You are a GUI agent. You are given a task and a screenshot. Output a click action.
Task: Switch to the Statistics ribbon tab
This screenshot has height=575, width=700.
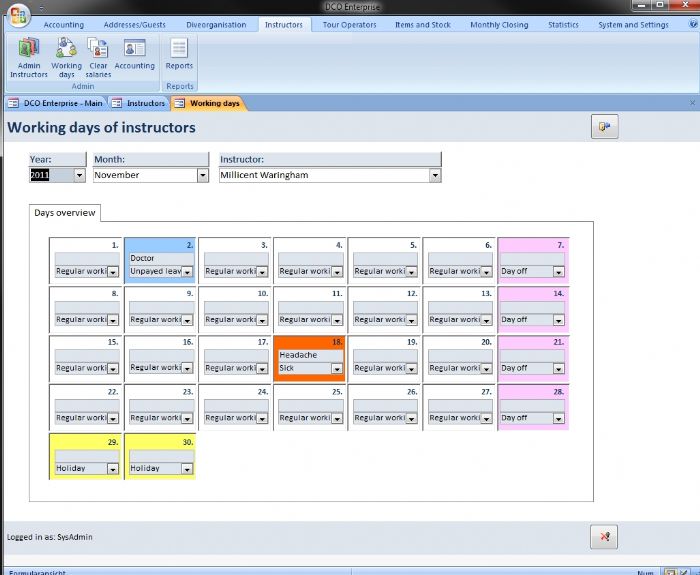pyautogui.click(x=563, y=25)
